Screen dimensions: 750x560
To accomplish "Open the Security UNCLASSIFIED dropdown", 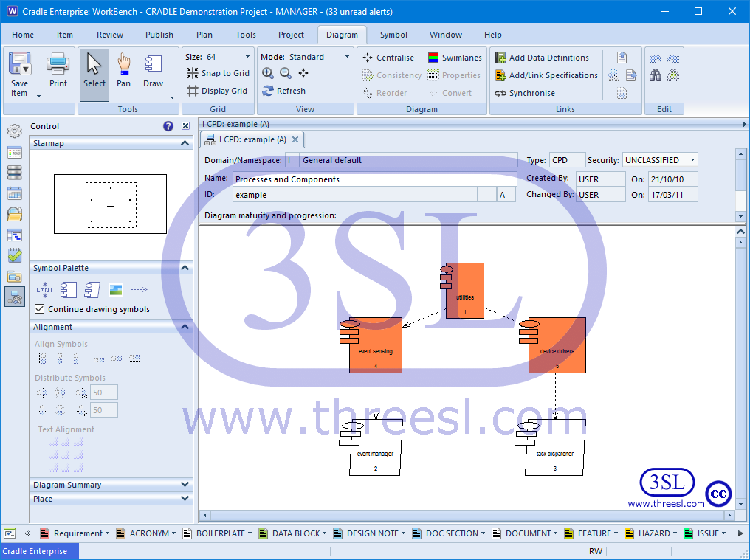I will click(x=692, y=159).
